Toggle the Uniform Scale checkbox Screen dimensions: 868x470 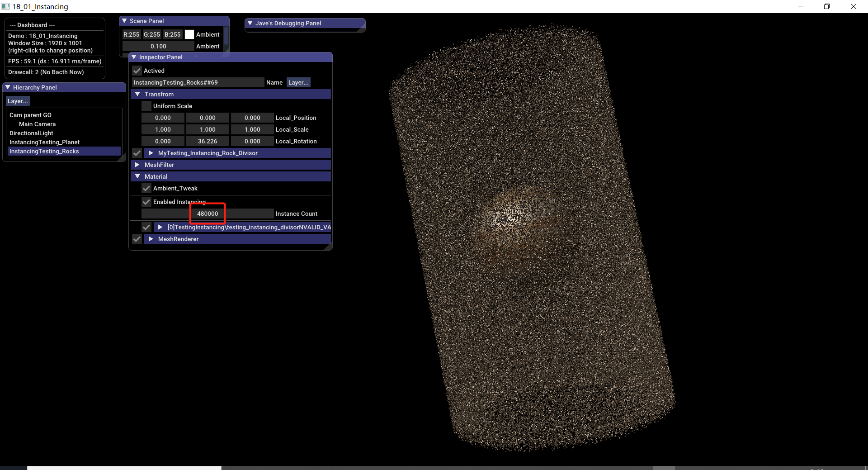point(146,106)
